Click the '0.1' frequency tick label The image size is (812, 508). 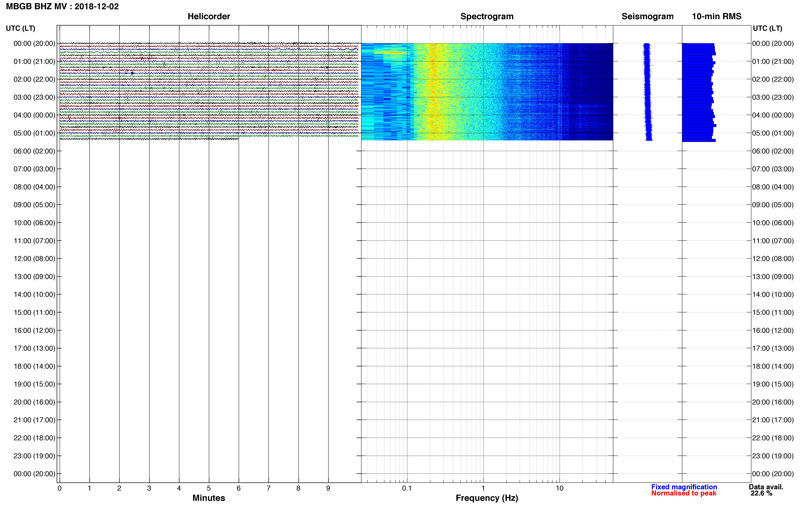(407, 488)
